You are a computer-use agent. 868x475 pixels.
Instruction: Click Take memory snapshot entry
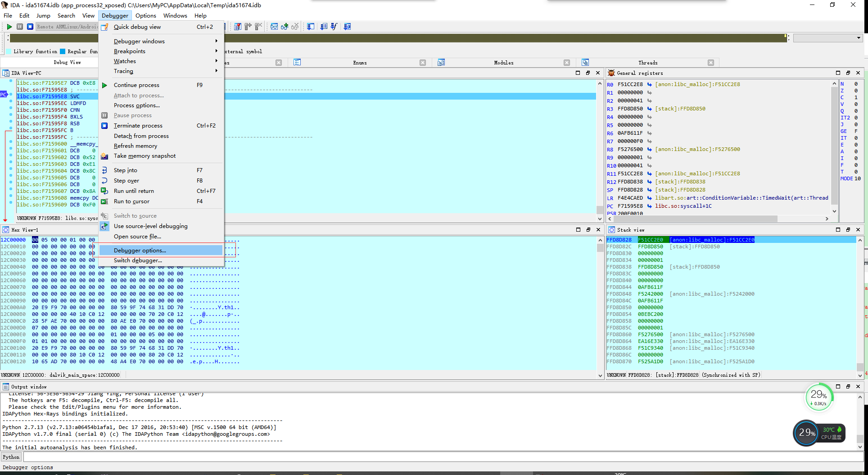coord(161,156)
